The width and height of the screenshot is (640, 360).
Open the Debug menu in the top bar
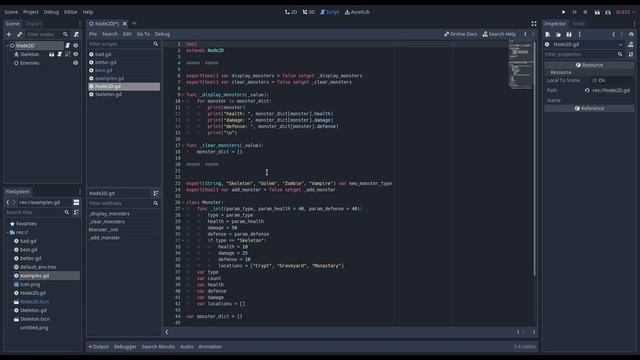pyautogui.click(x=51, y=12)
